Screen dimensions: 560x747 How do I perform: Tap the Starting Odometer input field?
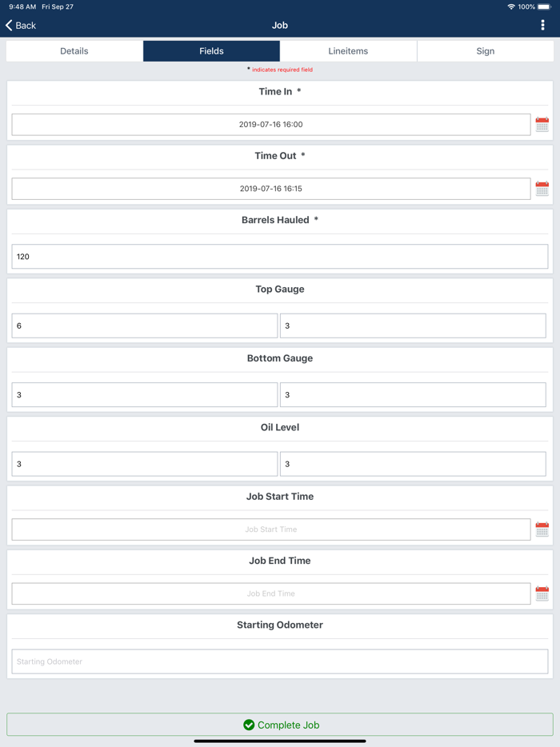tap(279, 661)
